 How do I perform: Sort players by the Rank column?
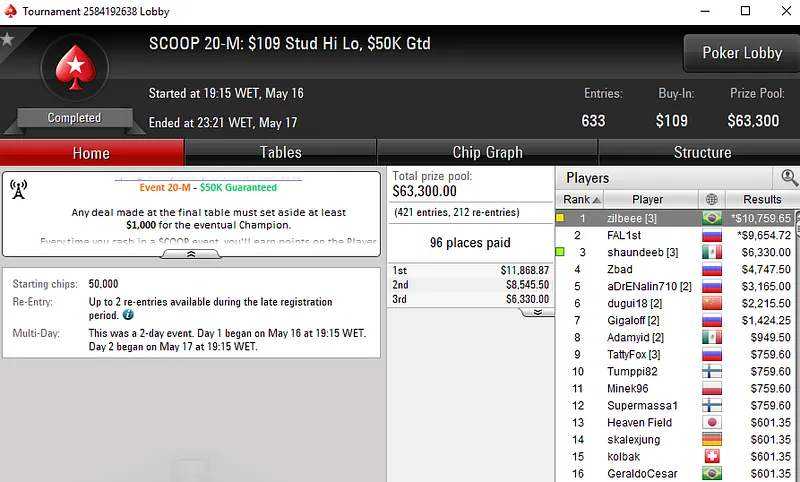(580, 199)
